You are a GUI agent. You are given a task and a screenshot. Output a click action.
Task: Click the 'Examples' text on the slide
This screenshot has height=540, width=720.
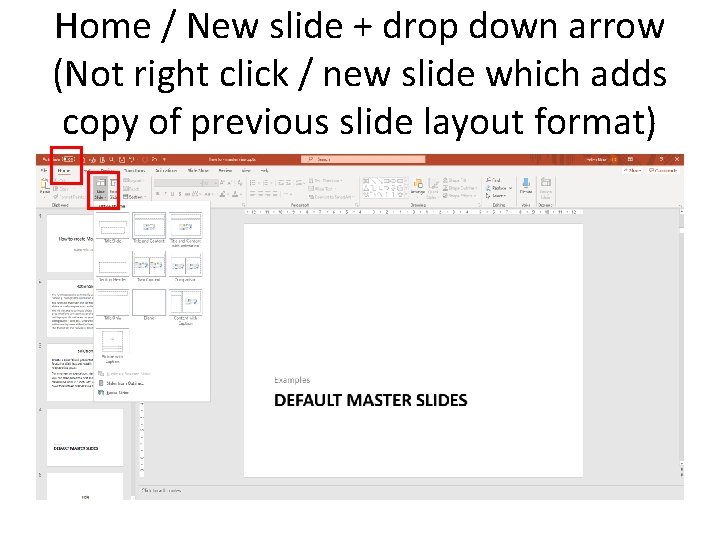click(x=292, y=380)
